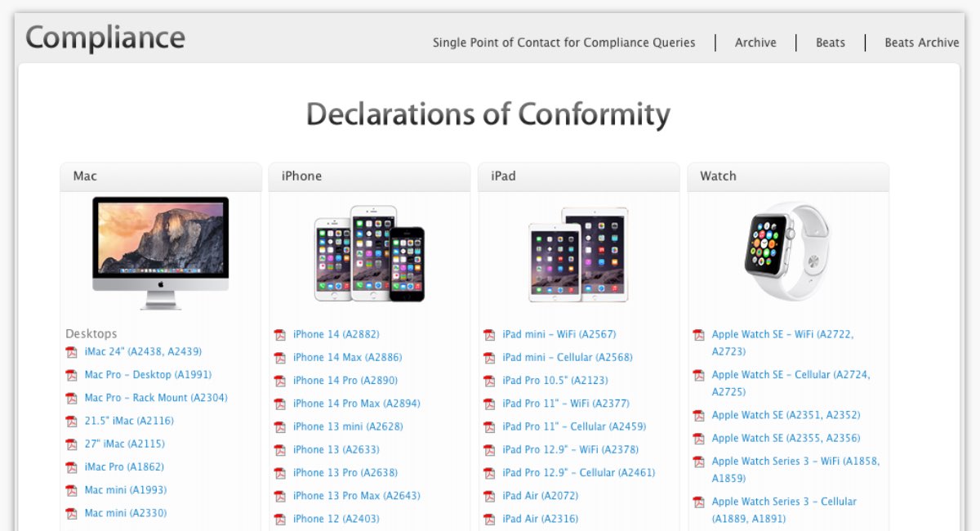The height and width of the screenshot is (531, 980).
Task: Click the PDF icon beside iMac Pro (A1862)
Action: [x=71, y=467]
